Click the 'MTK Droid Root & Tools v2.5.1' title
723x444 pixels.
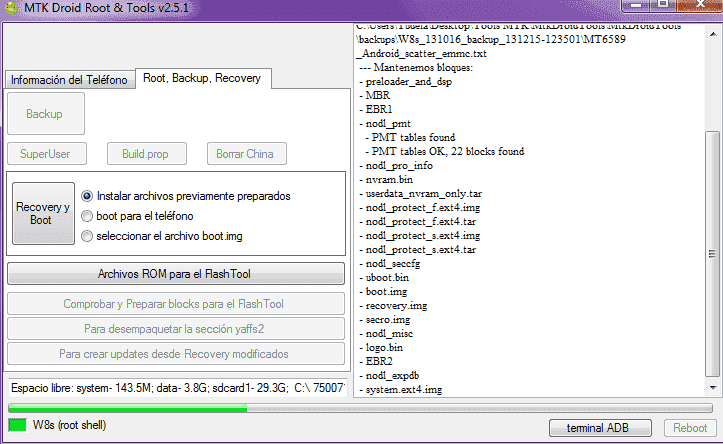click(x=107, y=7)
